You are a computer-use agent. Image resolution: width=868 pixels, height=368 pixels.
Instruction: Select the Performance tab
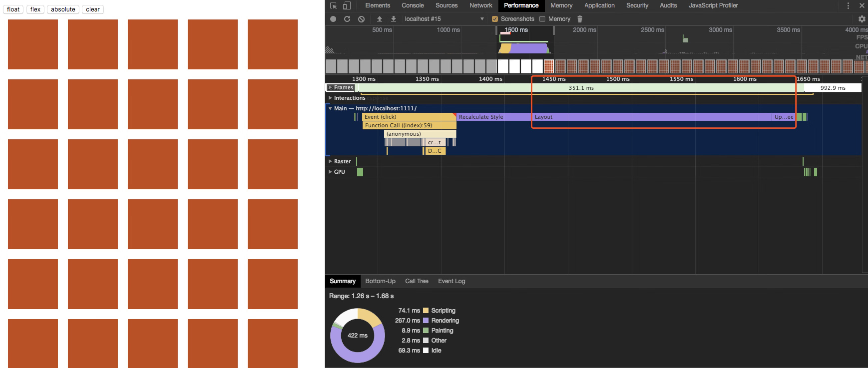tap(521, 6)
